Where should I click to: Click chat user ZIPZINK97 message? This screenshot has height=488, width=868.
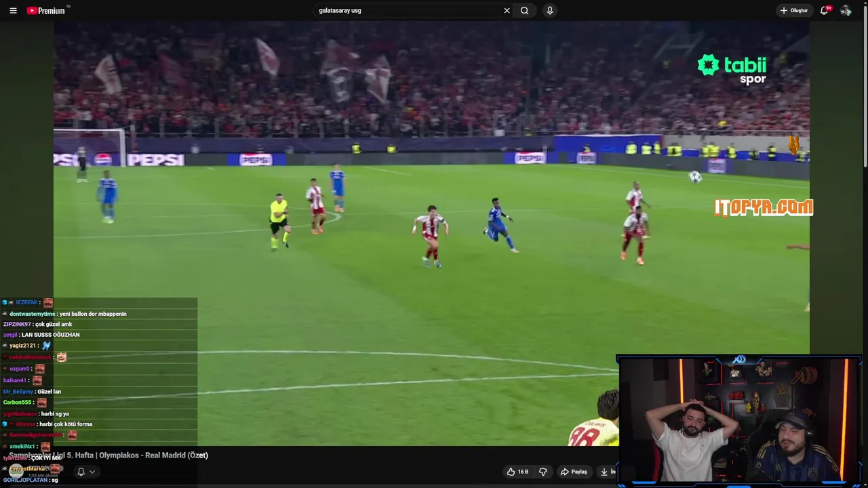click(x=37, y=324)
